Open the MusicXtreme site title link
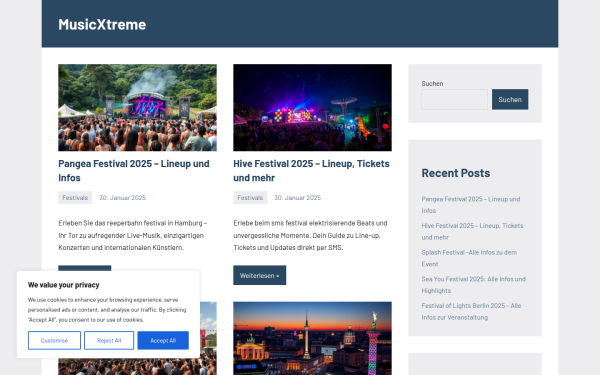The image size is (600, 375). (x=102, y=24)
